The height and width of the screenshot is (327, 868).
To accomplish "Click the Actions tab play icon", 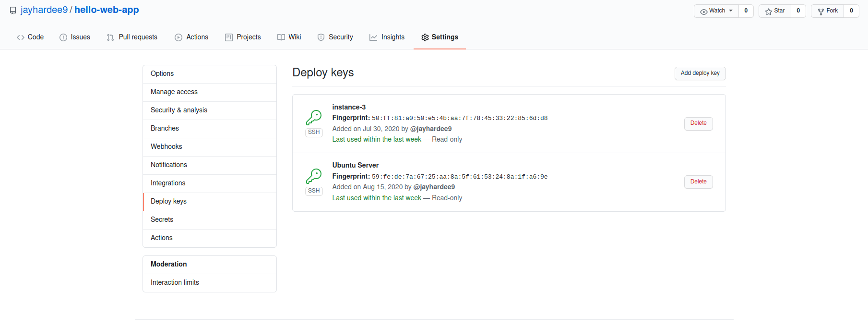I will [178, 37].
